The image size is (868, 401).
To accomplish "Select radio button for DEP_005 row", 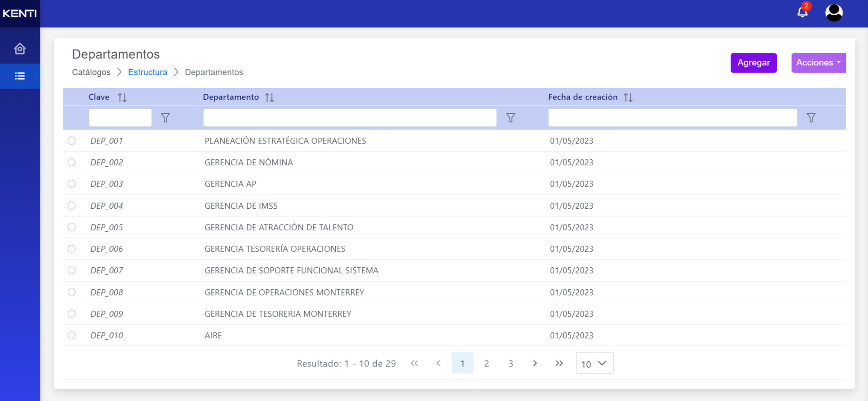I will click(x=72, y=227).
